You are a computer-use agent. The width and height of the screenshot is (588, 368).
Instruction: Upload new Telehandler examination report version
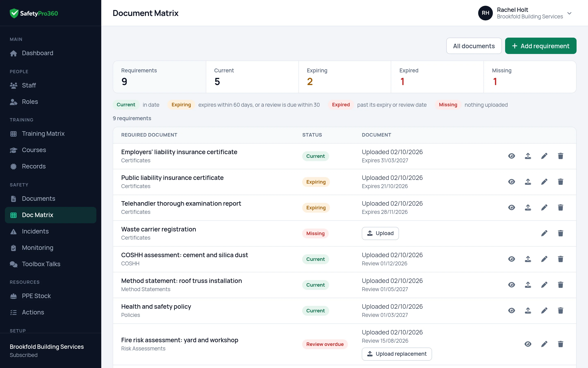click(528, 208)
